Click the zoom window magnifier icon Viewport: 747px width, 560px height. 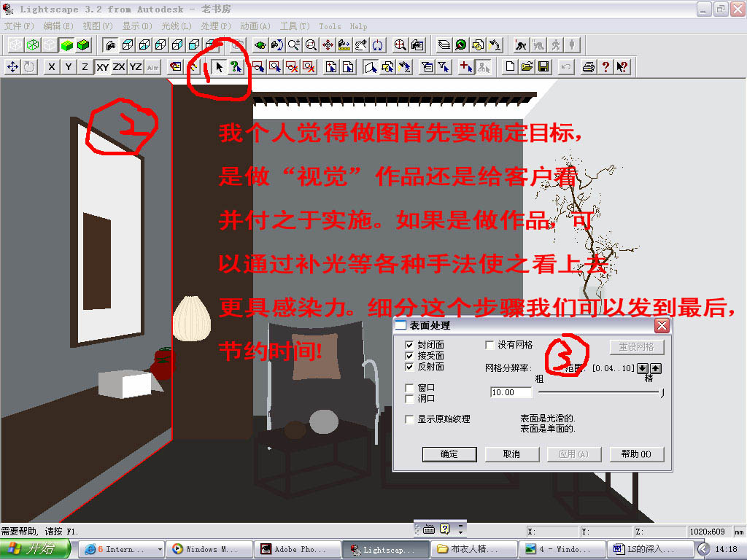pyautogui.click(x=311, y=45)
